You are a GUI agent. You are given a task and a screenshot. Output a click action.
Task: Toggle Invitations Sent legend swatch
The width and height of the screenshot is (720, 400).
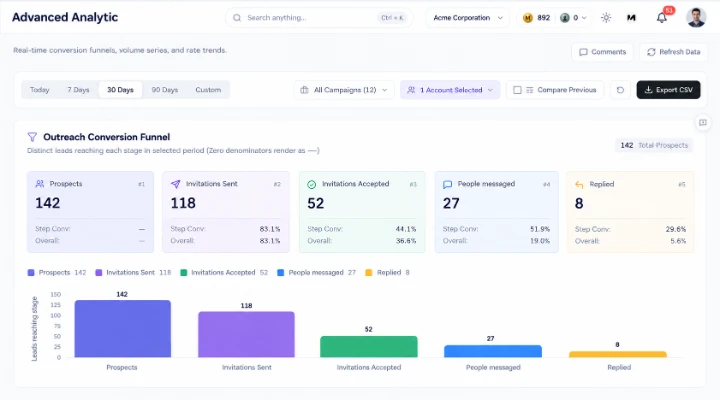pos(98,272)
